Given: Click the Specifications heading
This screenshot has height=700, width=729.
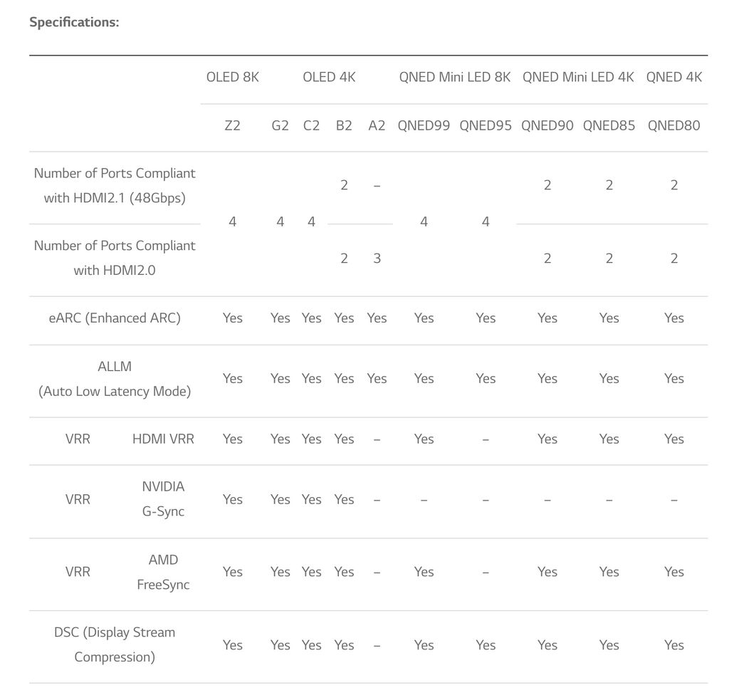Looking at the screenshot, I should click(74, 22).
